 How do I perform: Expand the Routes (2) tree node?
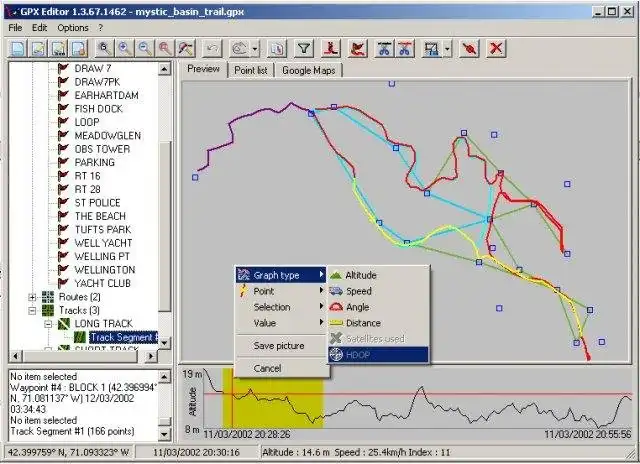tap(32, 297)
